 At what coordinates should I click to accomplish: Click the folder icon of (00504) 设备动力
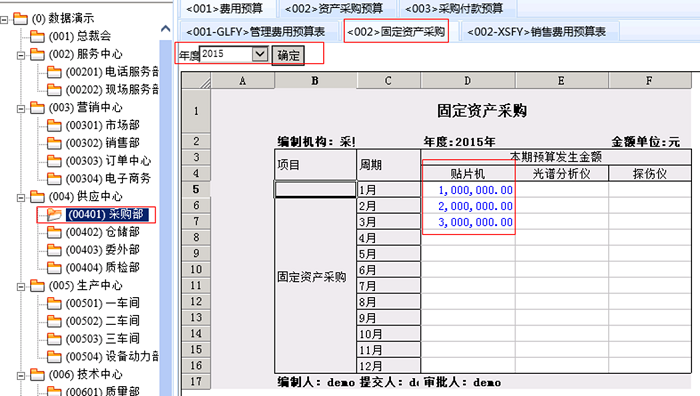click(54, 357)
